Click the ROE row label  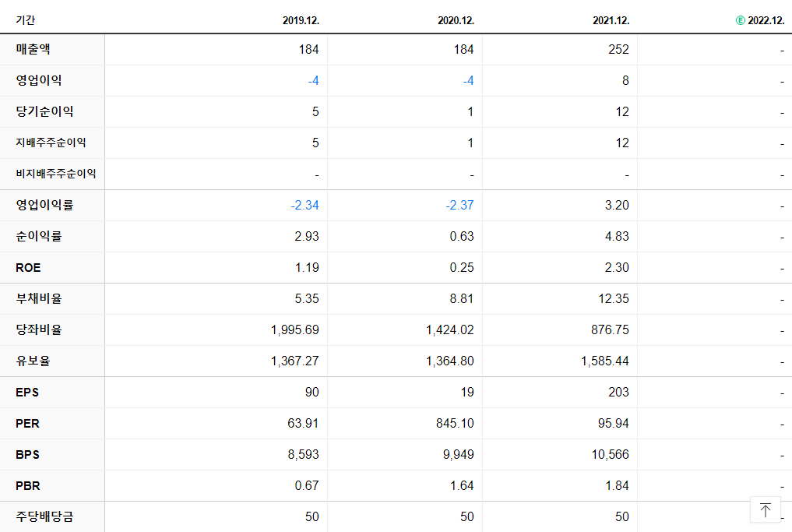28,268
